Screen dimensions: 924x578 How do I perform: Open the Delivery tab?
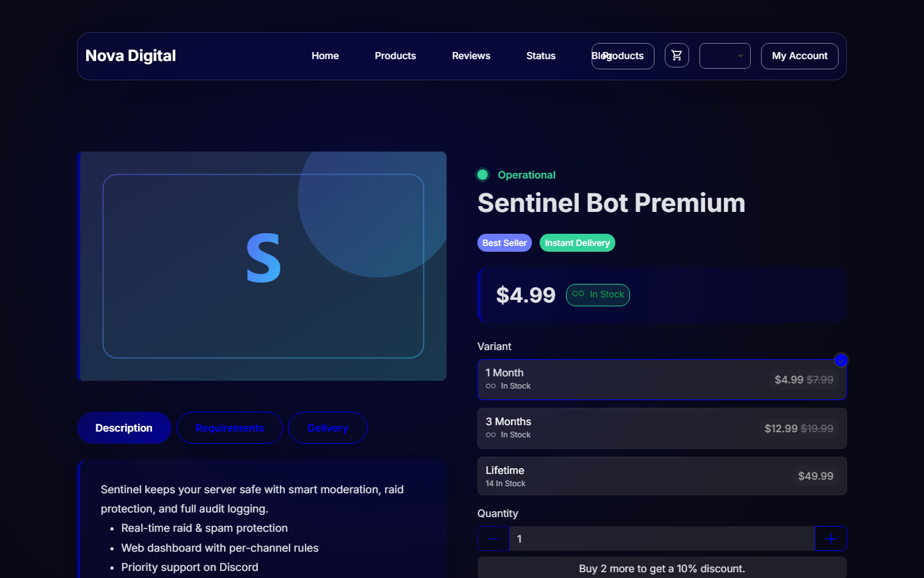328,428
